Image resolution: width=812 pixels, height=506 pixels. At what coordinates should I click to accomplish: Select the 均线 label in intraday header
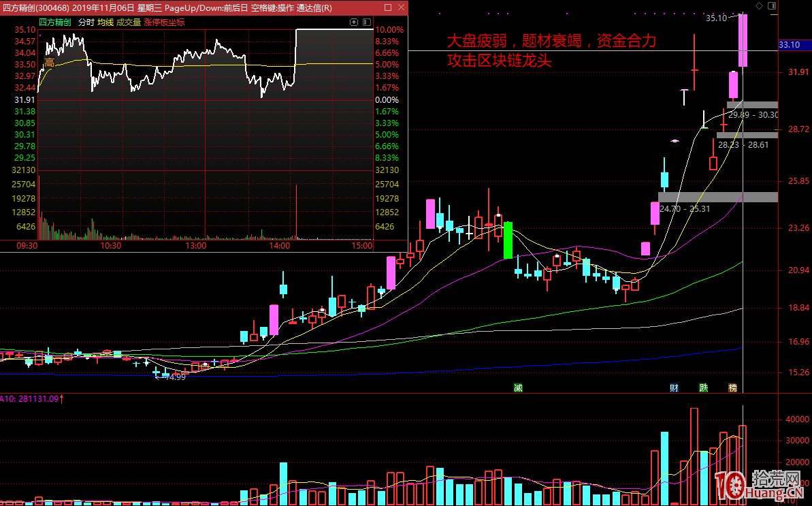[x=105, y=22]
